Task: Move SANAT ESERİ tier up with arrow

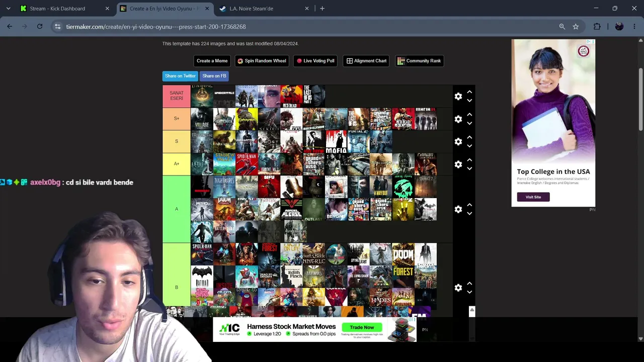Action: pos(469,92)
